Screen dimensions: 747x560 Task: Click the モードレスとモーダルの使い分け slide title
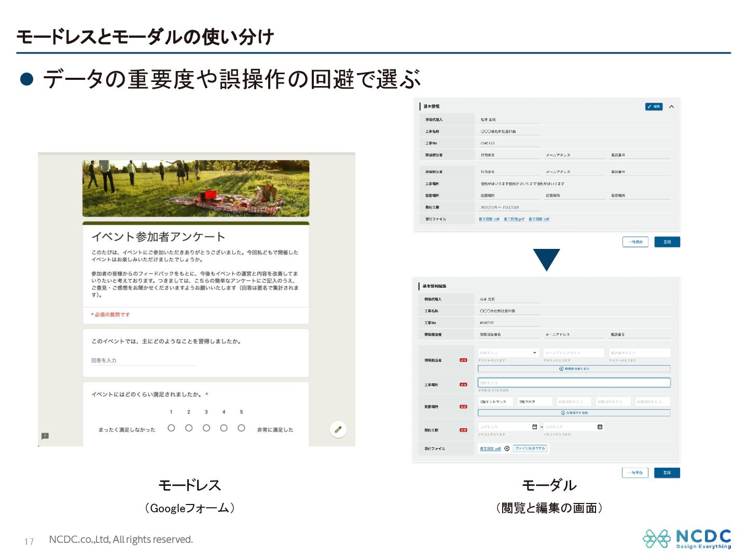(x=145, y=37)
